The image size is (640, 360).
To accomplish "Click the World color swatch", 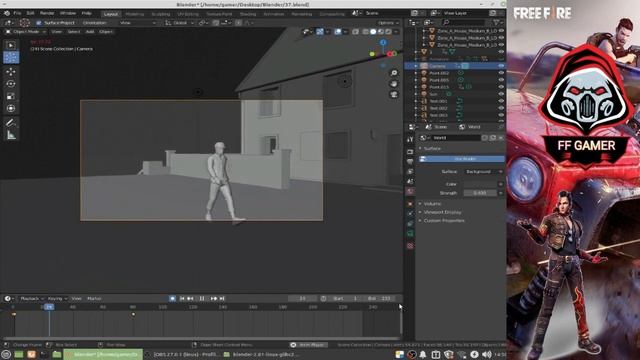I will (480, 184).
